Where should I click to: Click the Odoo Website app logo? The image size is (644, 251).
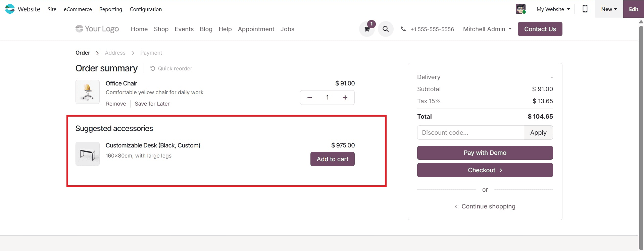pyautogui.click(x=10, y=9)
